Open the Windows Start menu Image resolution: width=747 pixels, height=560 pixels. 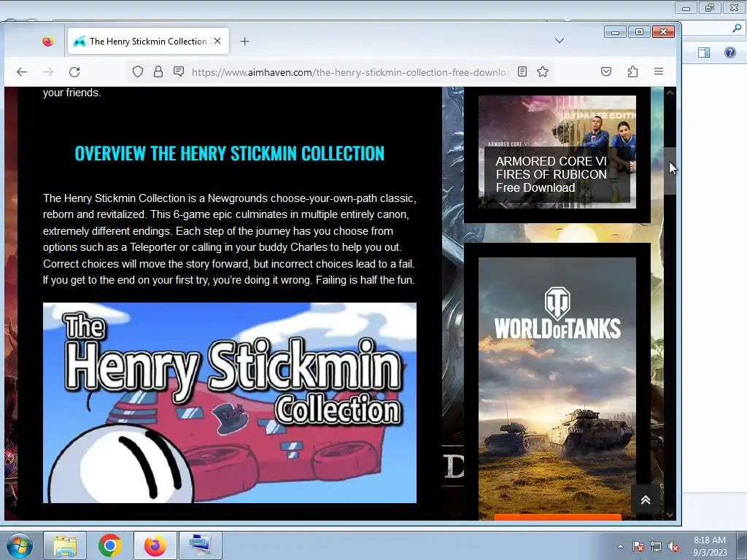(x=20, y=545)
